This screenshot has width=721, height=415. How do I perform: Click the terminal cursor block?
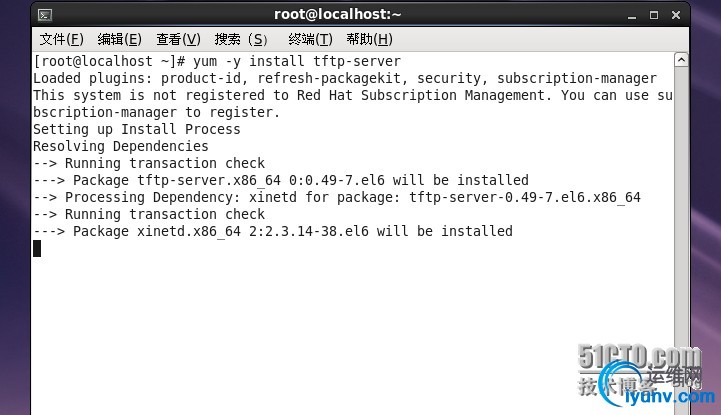click(37, 248)
